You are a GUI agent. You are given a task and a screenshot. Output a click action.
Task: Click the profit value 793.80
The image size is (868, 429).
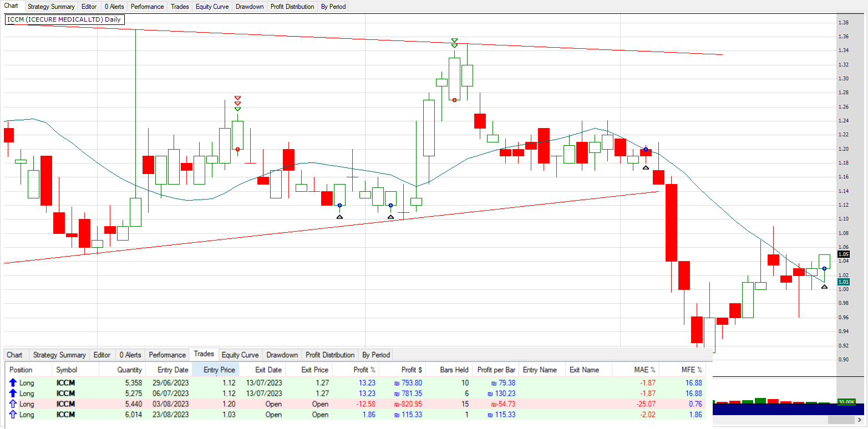pyautogui.click(x=408, y=382)
